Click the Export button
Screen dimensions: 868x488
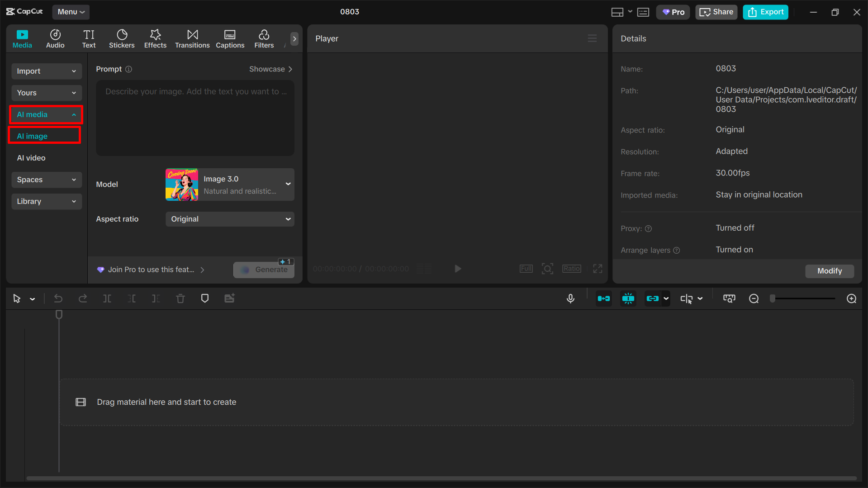click(765, 12)
